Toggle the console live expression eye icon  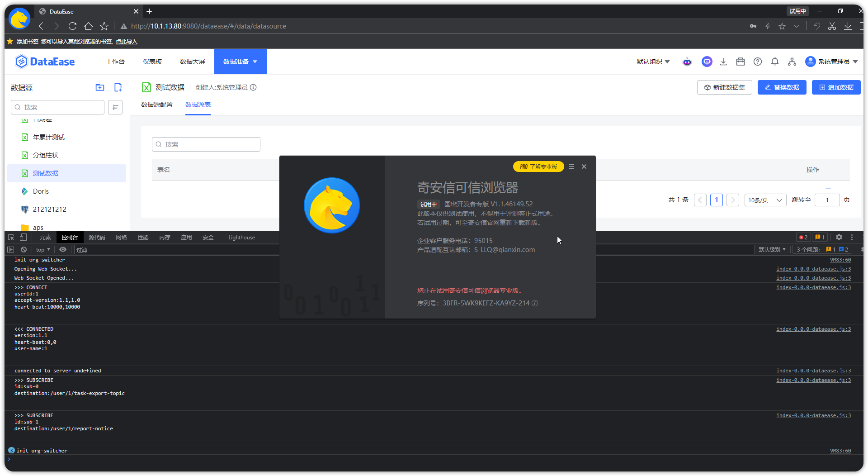pyautogui.click(x=63, y=249)
